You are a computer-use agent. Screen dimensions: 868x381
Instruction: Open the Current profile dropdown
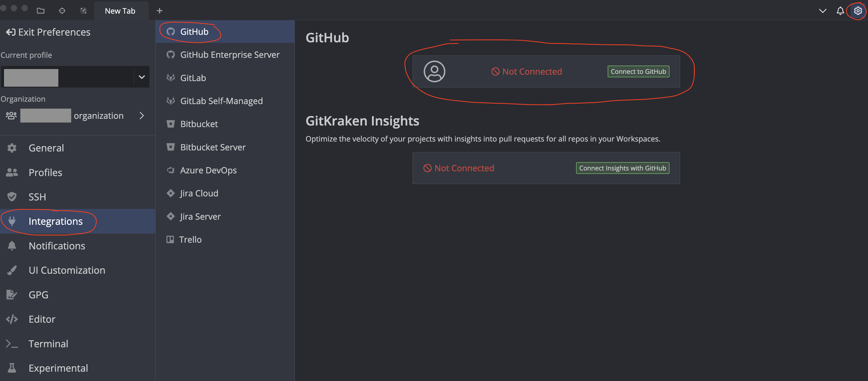point(141,77)
